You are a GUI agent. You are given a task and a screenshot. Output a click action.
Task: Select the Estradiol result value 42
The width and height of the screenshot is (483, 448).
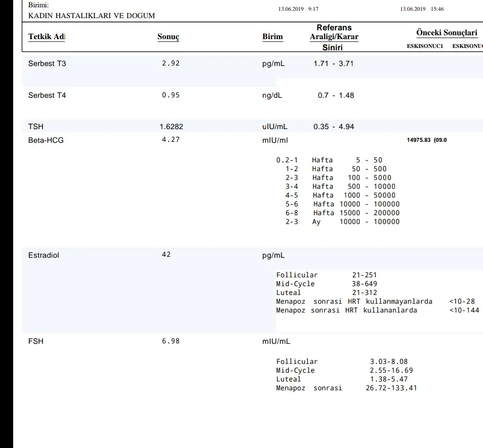pos(166,255)
